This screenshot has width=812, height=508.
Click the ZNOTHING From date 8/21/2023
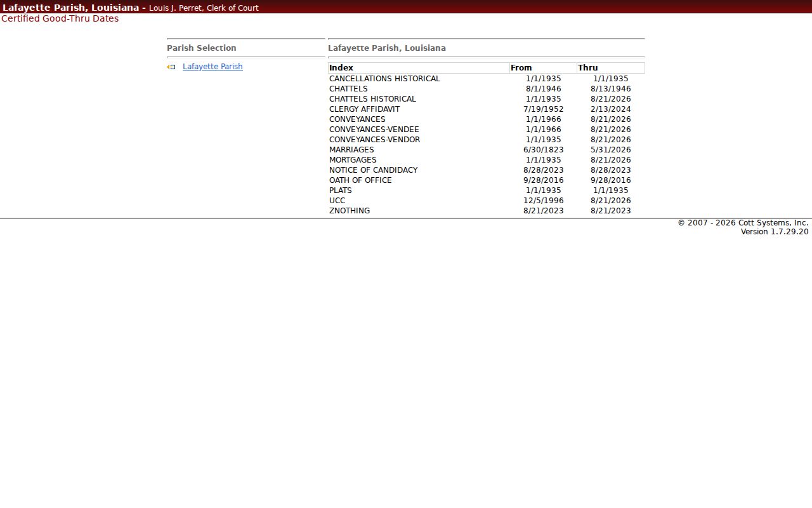coord(544,211)
